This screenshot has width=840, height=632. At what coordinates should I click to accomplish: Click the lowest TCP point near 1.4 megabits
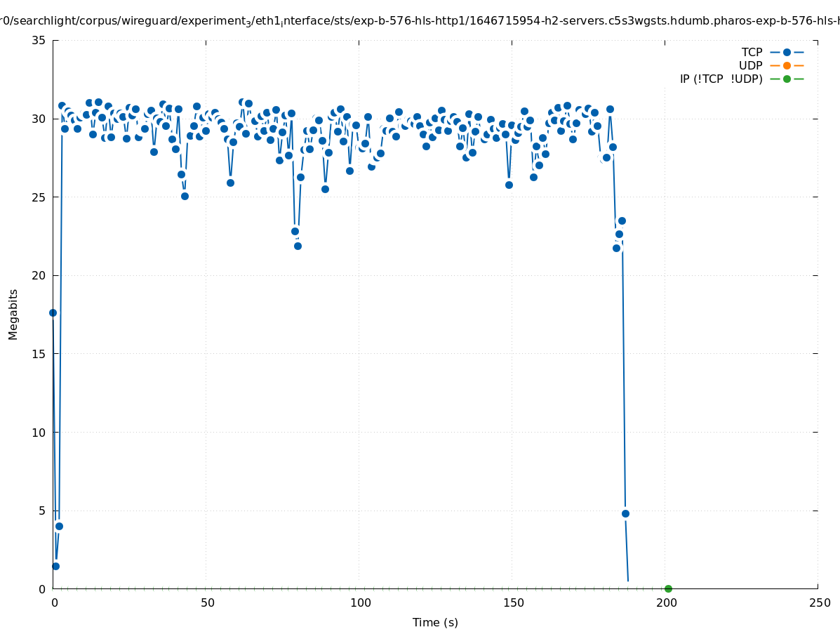tap(55, 566)
